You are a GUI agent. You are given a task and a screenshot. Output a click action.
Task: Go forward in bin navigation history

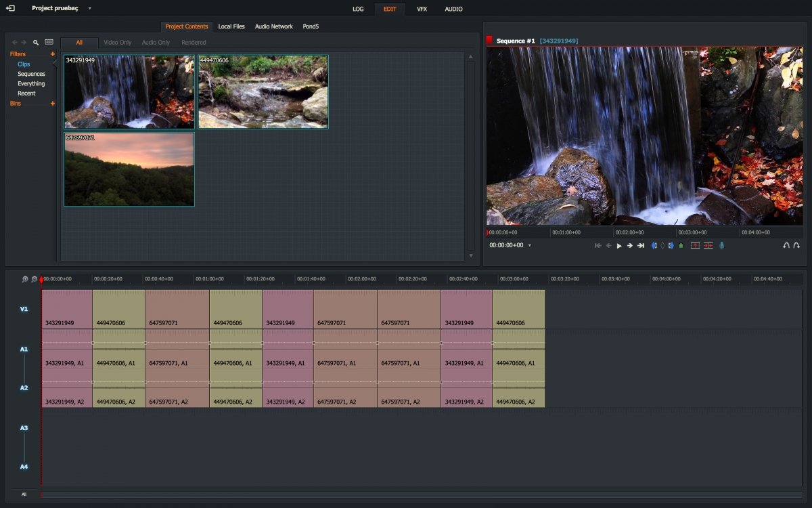coord(24,42)
